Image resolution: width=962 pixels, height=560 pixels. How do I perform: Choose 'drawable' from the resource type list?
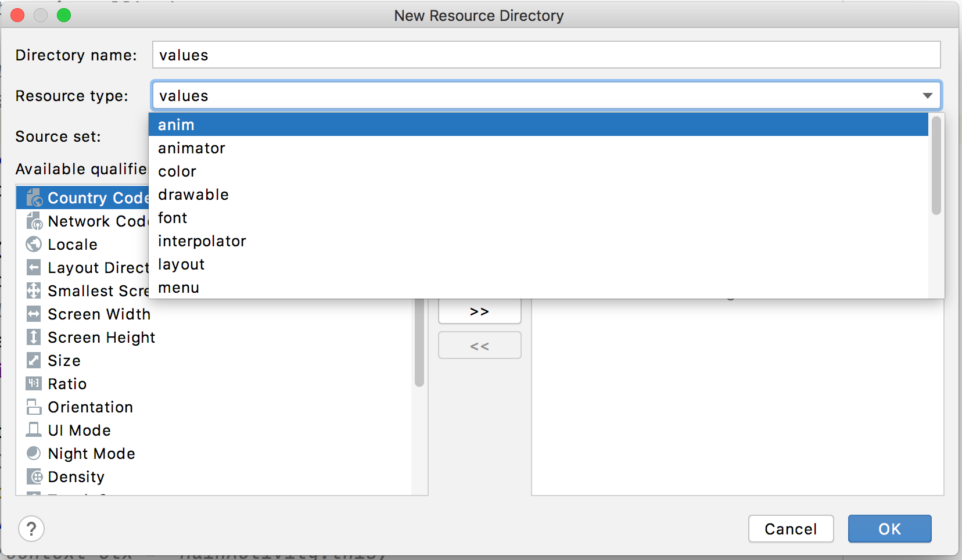(193, 195)
